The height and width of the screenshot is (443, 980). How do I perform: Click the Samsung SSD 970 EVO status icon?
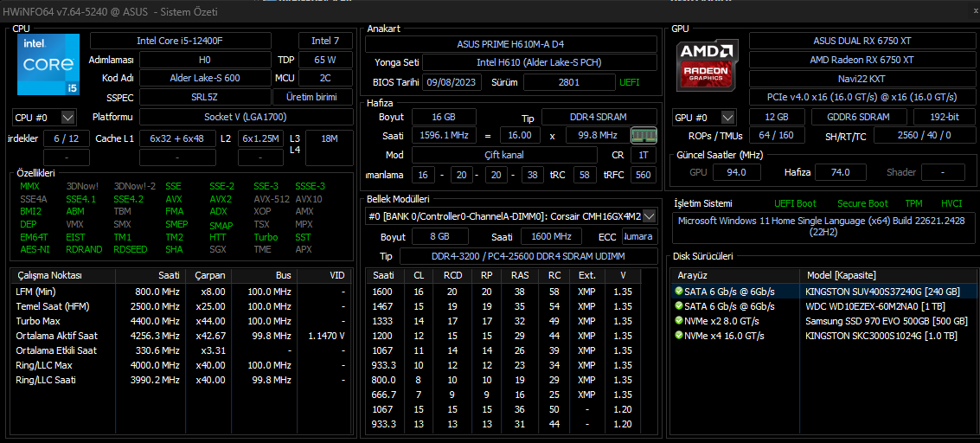point(679,321)
